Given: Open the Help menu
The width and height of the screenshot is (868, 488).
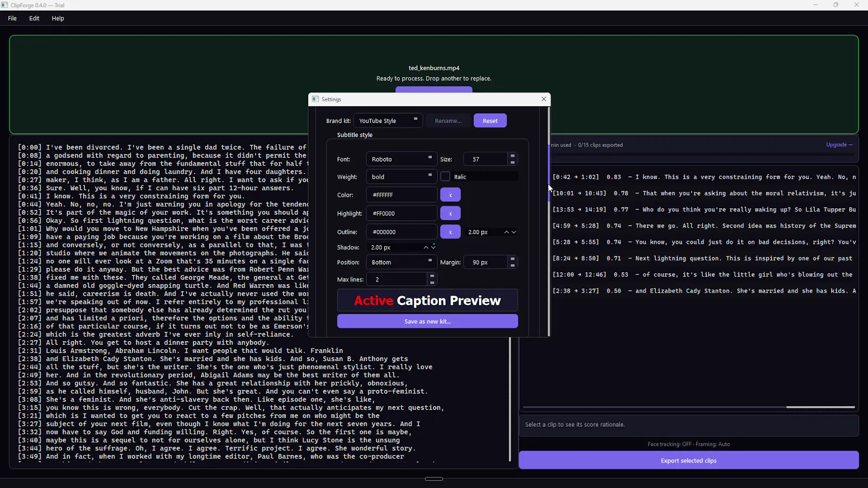Looking at the screenshot, I should coord(58,18).
